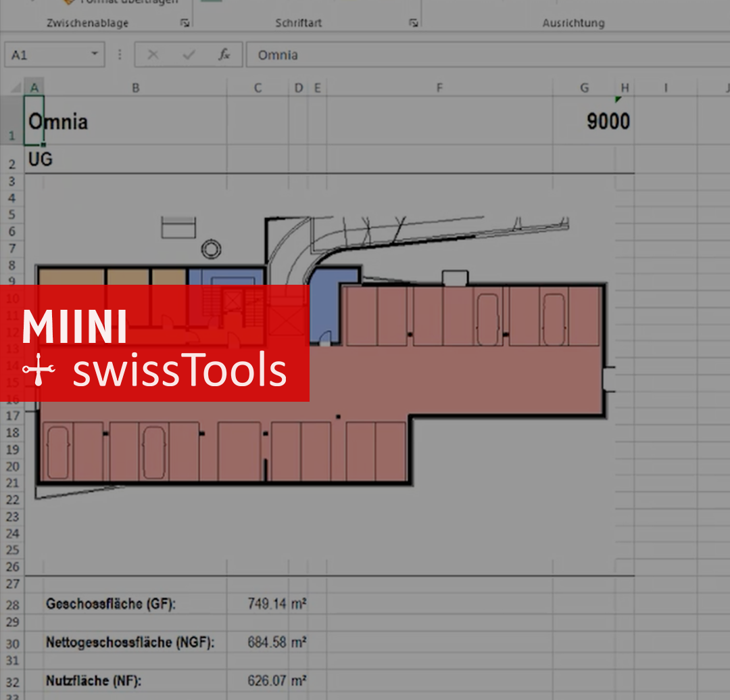Viewport: 730px width, 700px height.
Task: Open the Zwischenablage dialog launcher
Action: pyautogui.click(x=185, y=23)
